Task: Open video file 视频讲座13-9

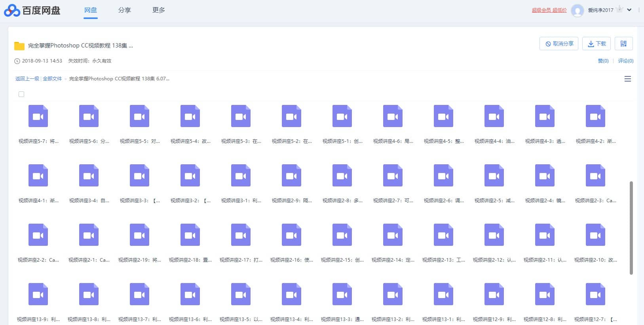Action: [x=38, y=294]
